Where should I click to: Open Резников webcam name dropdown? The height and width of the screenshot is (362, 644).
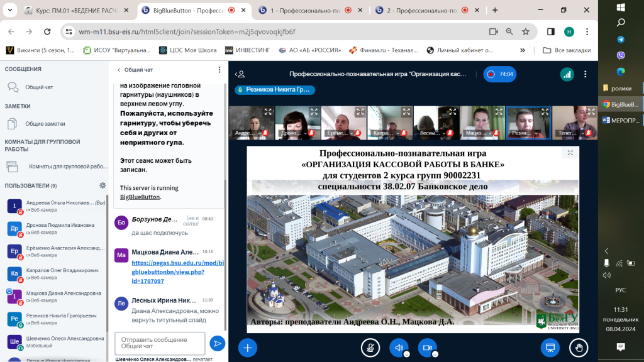[524, 133]
